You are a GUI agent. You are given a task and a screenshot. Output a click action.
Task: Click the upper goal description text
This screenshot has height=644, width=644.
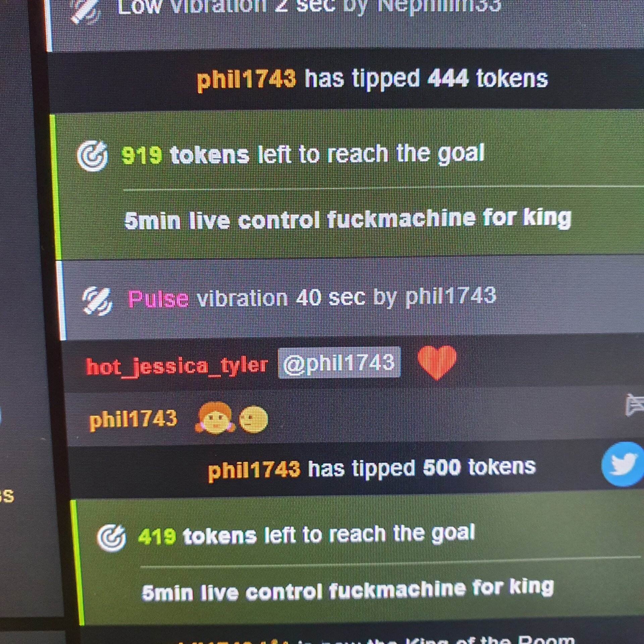347,219
